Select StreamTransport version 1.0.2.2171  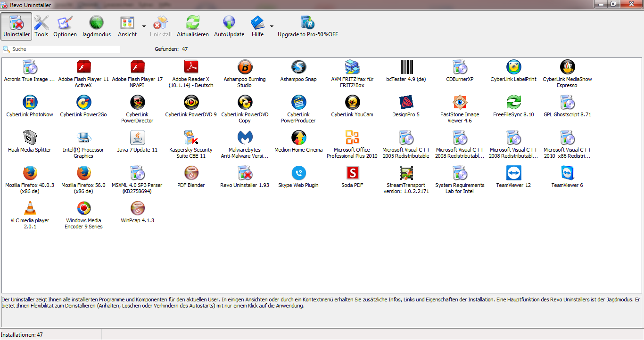pyautogui.click(x=406, y=180)
